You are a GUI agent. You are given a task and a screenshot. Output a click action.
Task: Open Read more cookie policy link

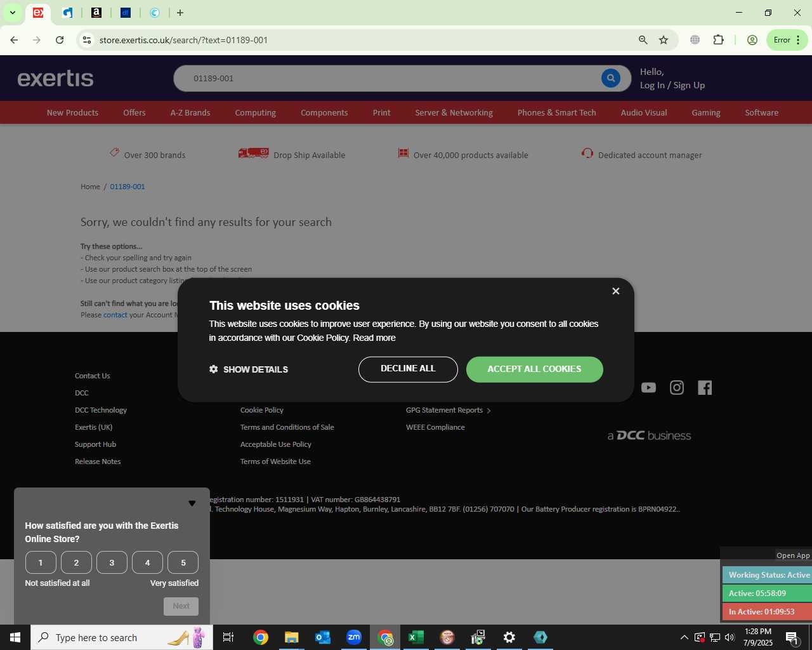point(374,338)
